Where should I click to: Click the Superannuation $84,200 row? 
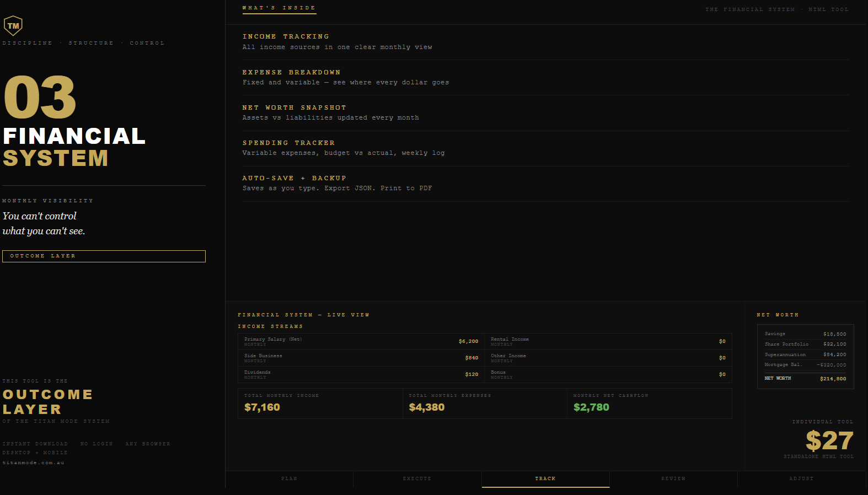click(x=805, y=354)
